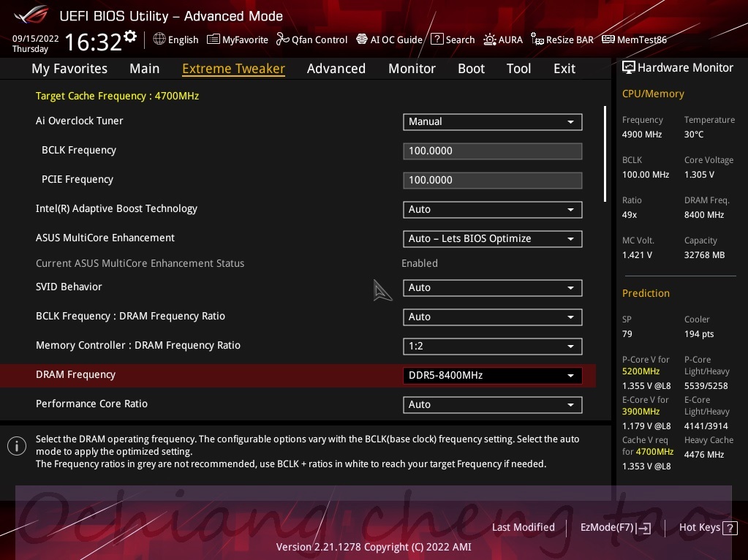Click the Search button

pos(453,39)
